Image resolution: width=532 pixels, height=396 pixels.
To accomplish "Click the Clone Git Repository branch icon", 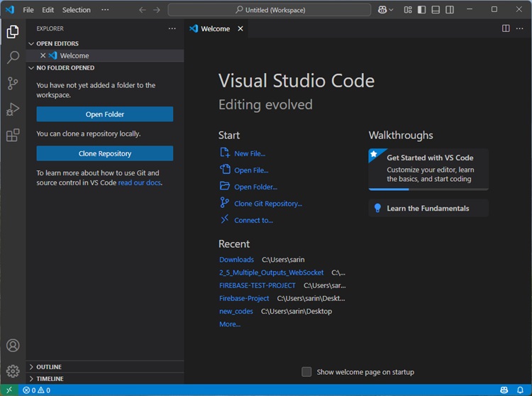I will coord(224,202).
